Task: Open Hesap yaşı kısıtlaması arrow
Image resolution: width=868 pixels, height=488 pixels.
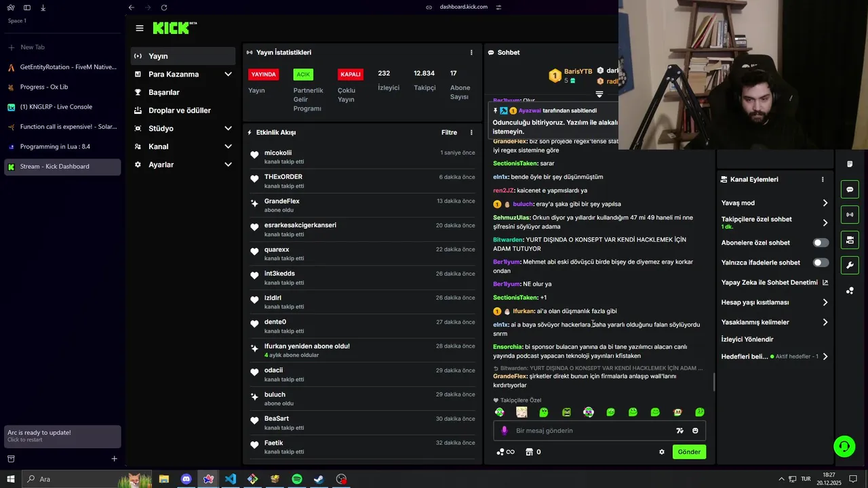Action: [x=825, y=302]
